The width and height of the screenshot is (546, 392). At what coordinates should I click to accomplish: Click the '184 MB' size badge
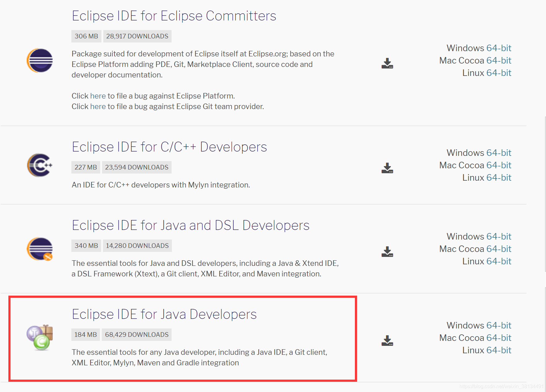[x=86, y=335]
